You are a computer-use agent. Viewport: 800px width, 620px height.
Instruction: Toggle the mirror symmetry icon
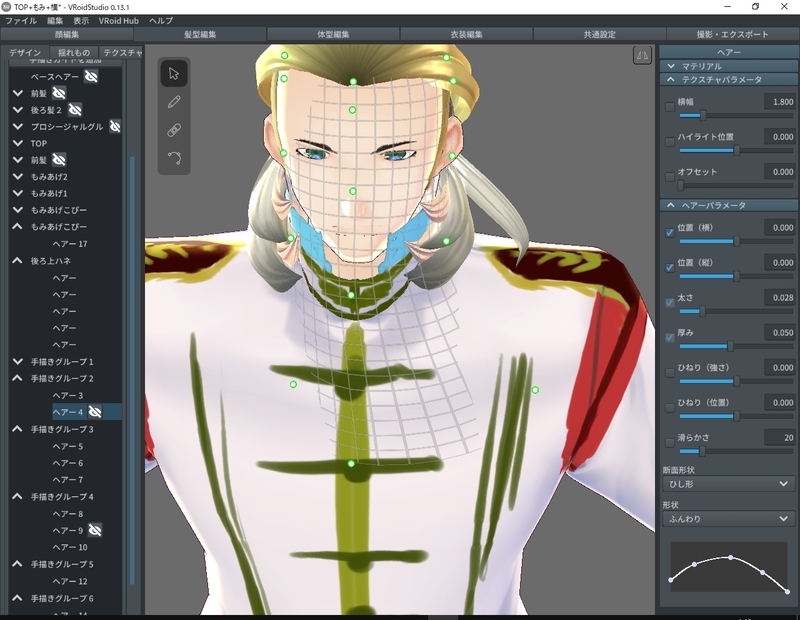[x=642, y=55]
